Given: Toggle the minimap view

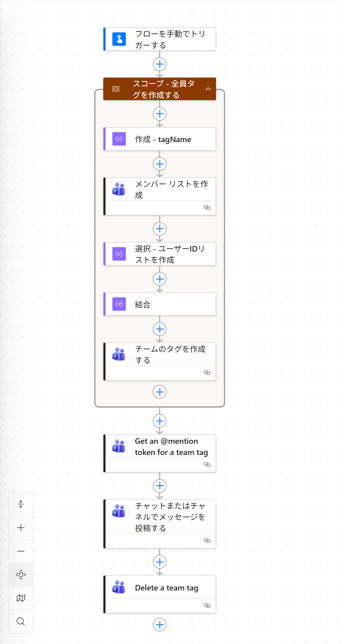Looking at the screenshot, I should pos(21,598).
